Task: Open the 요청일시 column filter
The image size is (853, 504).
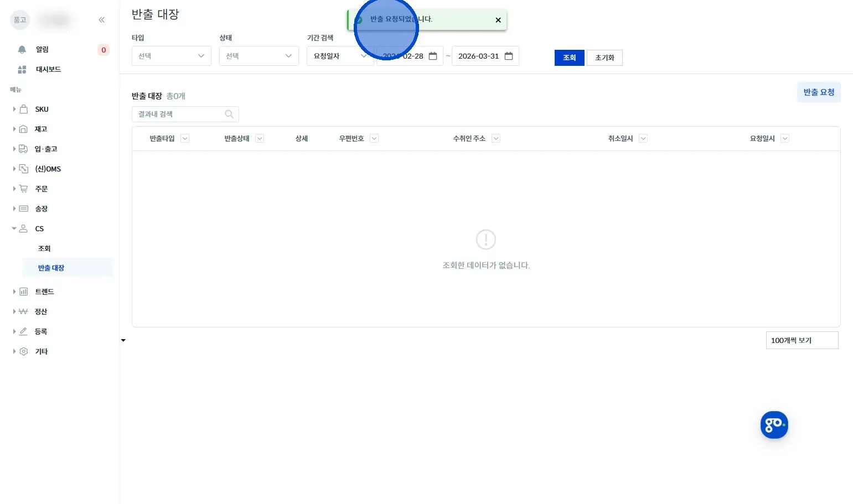Action: (785, 138)
